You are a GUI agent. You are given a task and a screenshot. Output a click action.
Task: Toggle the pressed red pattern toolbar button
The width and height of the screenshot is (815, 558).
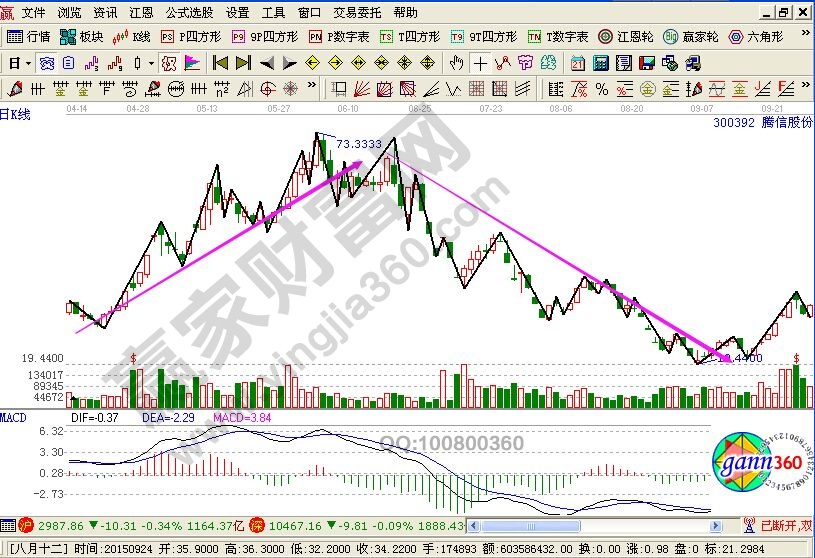tap(168, 63)
